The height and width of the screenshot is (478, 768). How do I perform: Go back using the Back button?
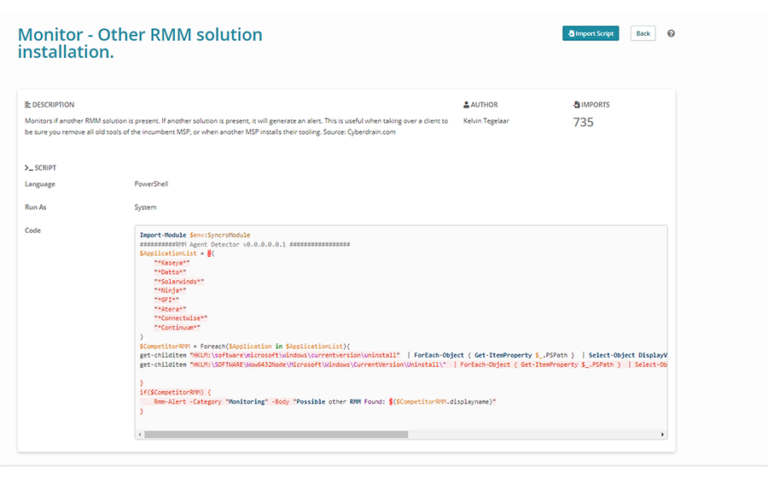pos(643,34)
